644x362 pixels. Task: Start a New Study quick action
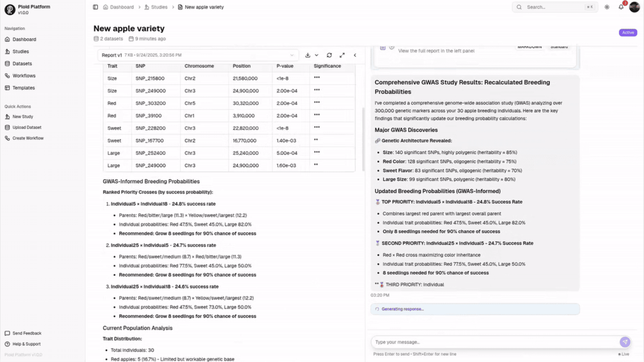[23, 117]
